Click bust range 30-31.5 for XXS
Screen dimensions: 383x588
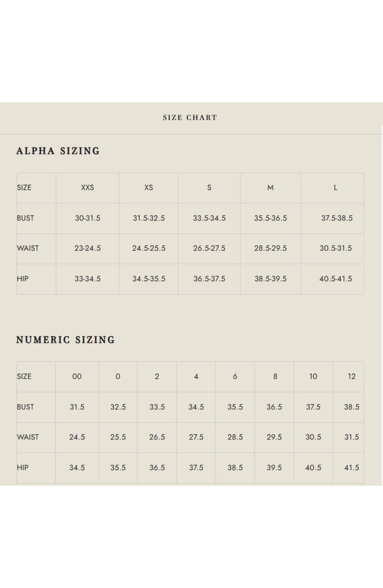(87, 218)
